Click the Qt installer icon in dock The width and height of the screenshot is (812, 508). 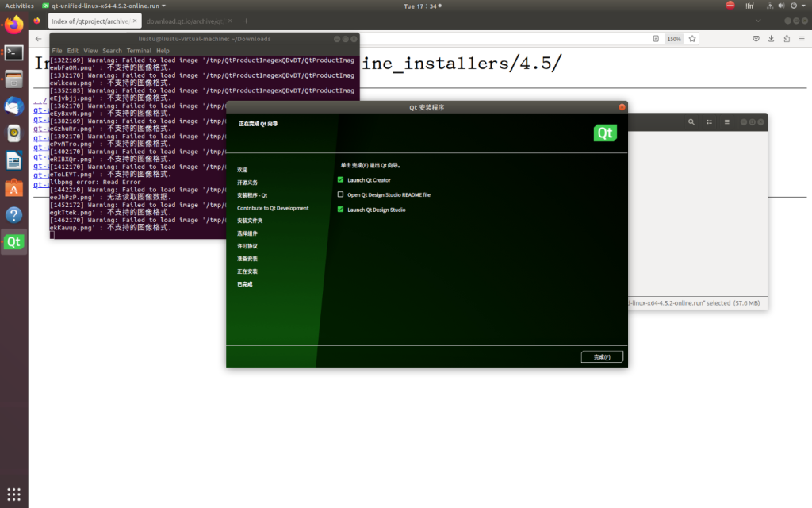click(13, 242)
